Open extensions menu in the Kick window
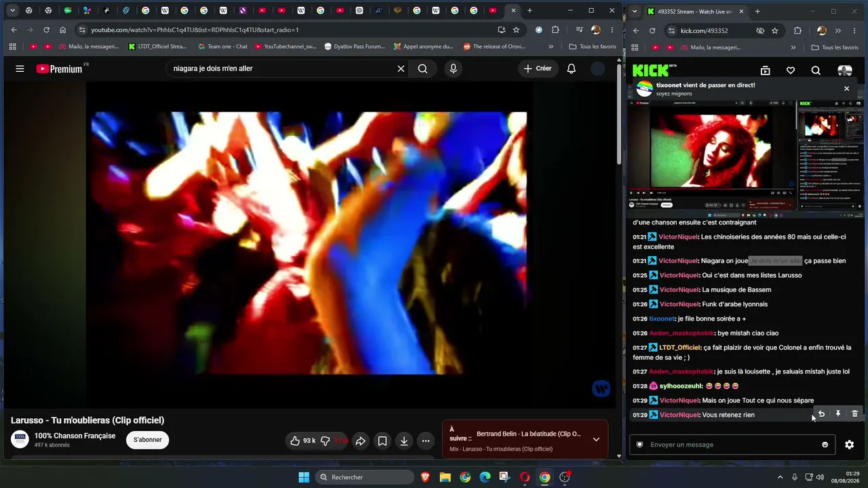Image resolution: width=868 pixels, height=488 pixels. [x=797, y=30]
